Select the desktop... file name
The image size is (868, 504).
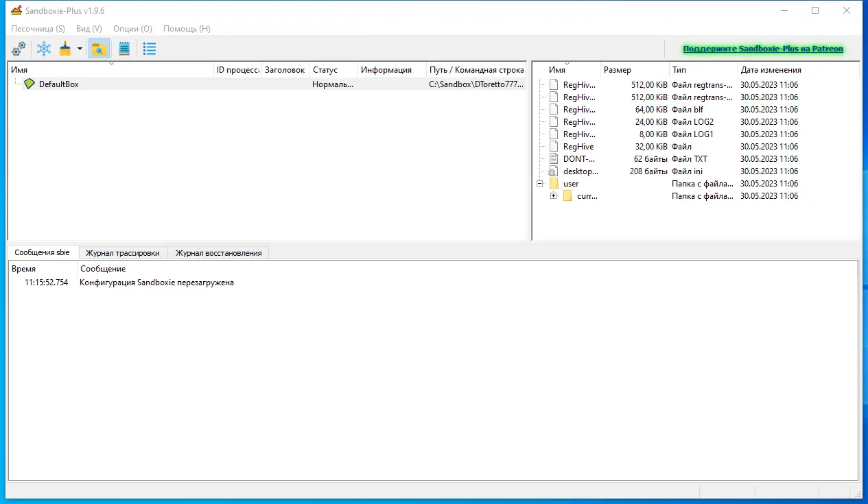[580, 171]
